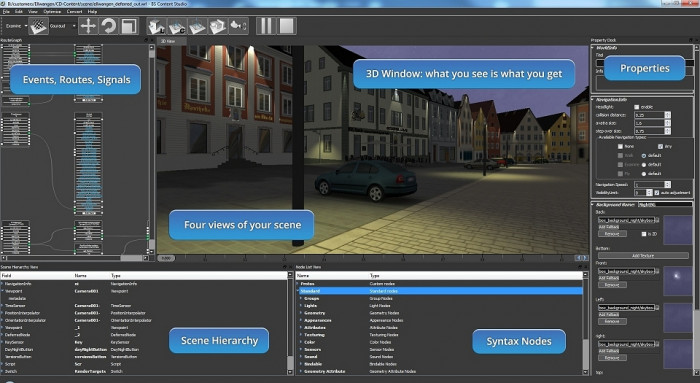Open the Help menu
This screenshot has width=700, height=383.
pos(92,12)
